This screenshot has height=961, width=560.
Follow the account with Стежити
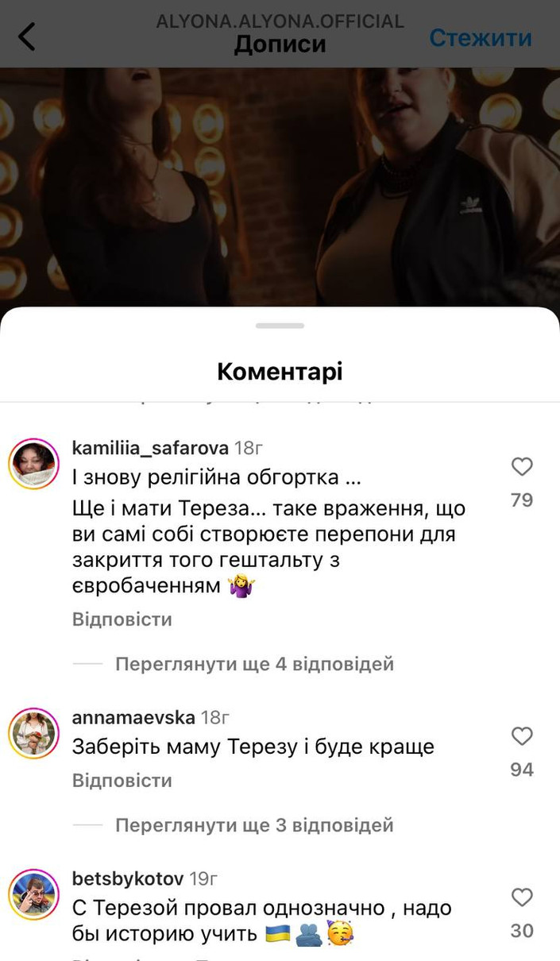(481, 37)
